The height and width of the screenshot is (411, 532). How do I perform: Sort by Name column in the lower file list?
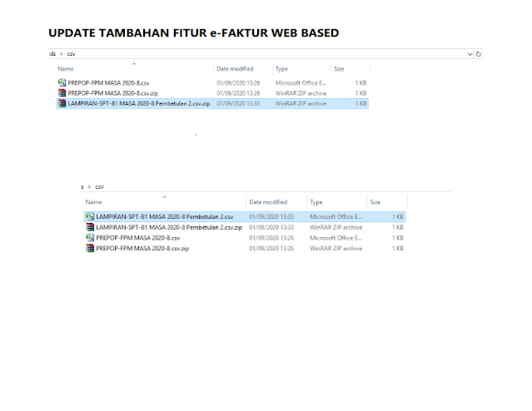coord(93,202)
